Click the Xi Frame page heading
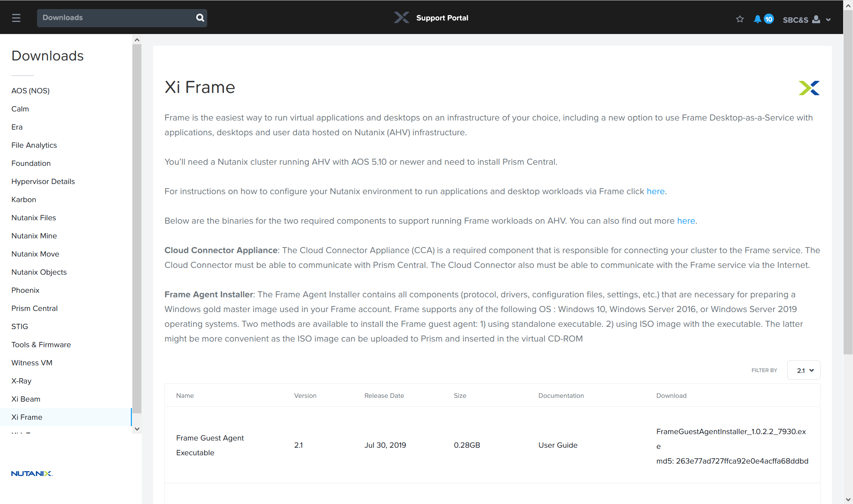Screen dimensions: 853x504 pyautogui.click(x=200, y=87)
